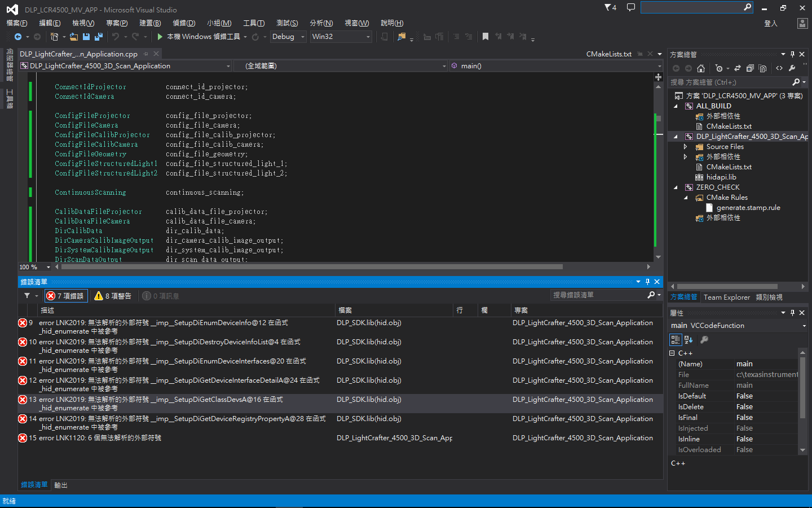Viewport: 812px width, 508px height.
Task: Open the Debug configuration dropdown
Action: point(288,37)
